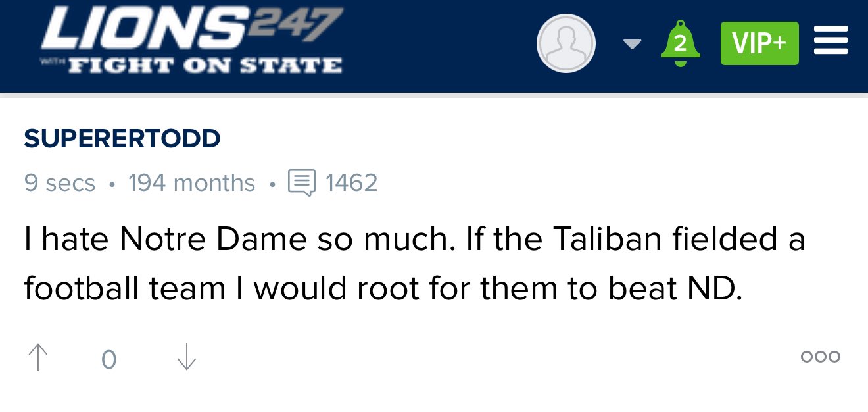The width and height of the screenshot is (868, 412).
Task: Expand the account dropdown arrow beside avatar
Action: (632, 44)
